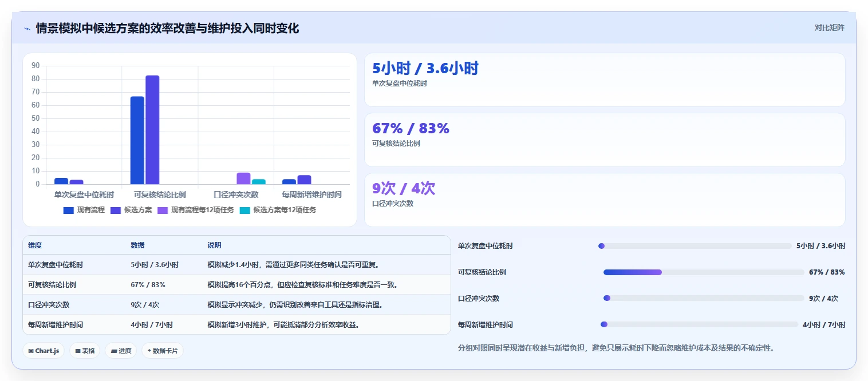The width and height of the screenshot is (868, 381).
Task: Click the 可复核结论比例 progress row label
Action: click(x=482, y=272)
